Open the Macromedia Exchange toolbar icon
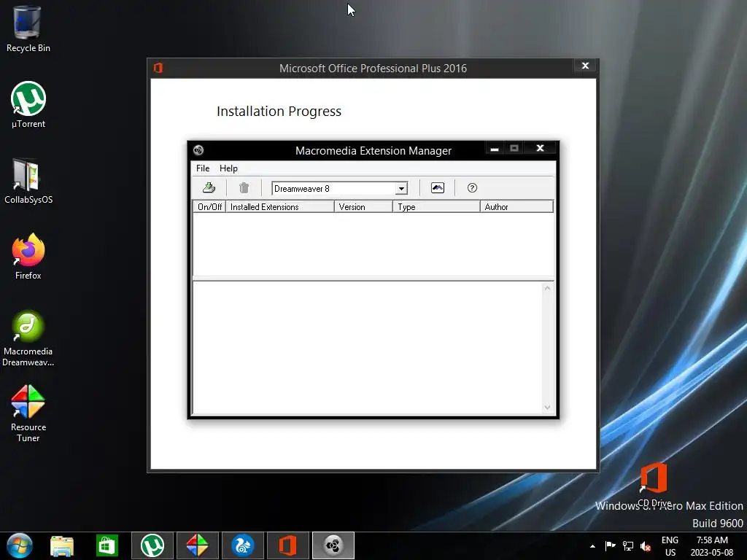The height and width of the screenshot is (560, 747). tap(438, 188)
